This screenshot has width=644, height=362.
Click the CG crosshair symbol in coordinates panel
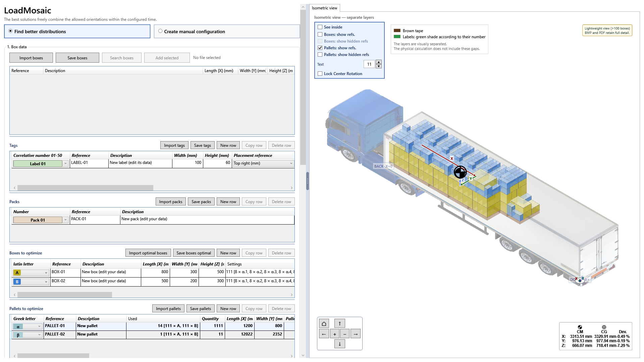click(x=604, y=327)
